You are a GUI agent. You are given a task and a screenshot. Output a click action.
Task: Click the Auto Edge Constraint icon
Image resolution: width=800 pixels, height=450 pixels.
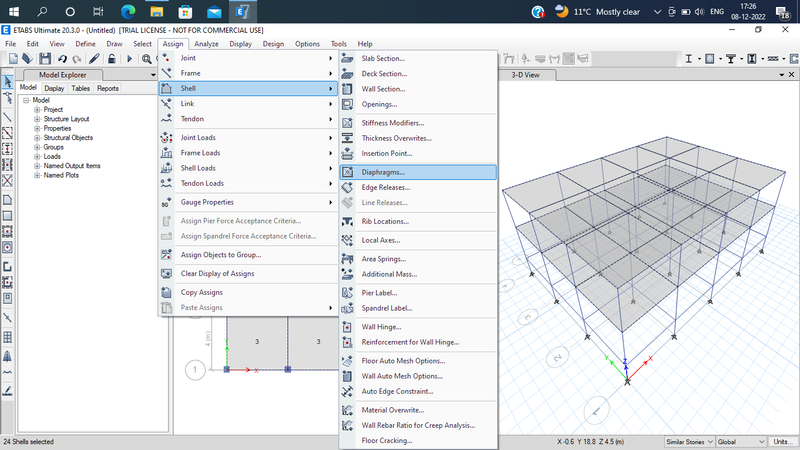click(347, 391)
